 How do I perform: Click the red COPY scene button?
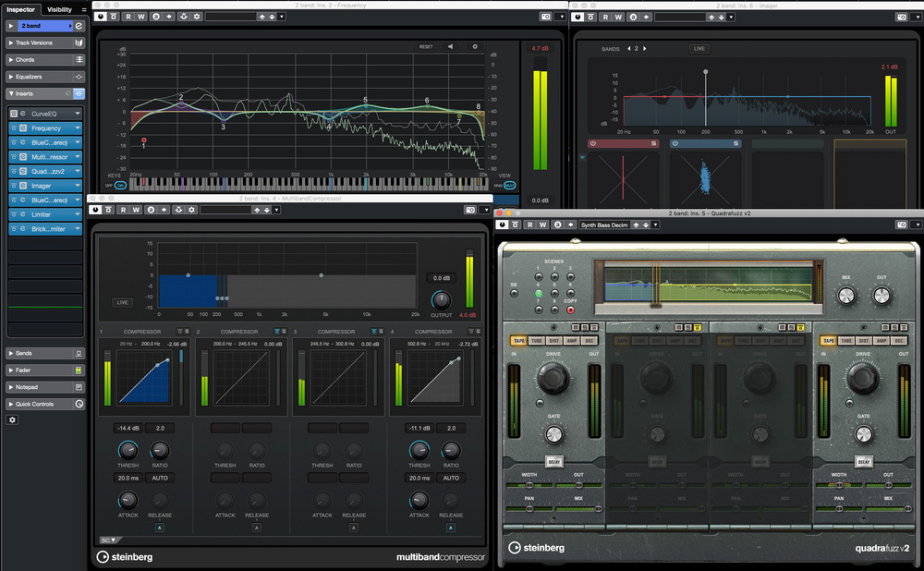pos(570,310)
